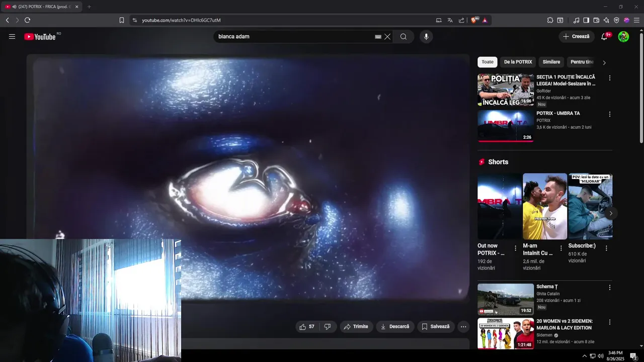The height and width of the screenshot is (362, 644).
Task: Open the account avatar menu
Action: [623, 37]
